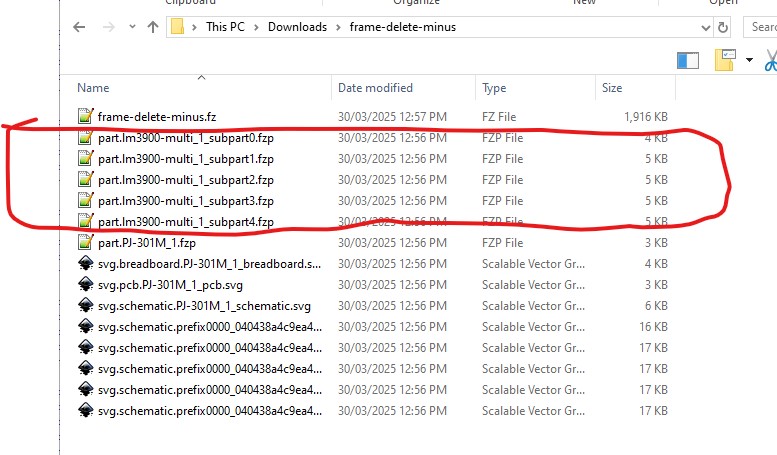Click the scissors Cut icon
Image resolution: width=777 pixels, height=455 pixels.
pyautogui.click(x=770, y=62)
